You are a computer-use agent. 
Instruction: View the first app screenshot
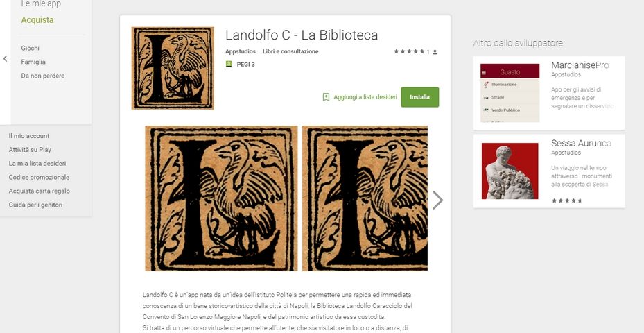pos(221,198)
